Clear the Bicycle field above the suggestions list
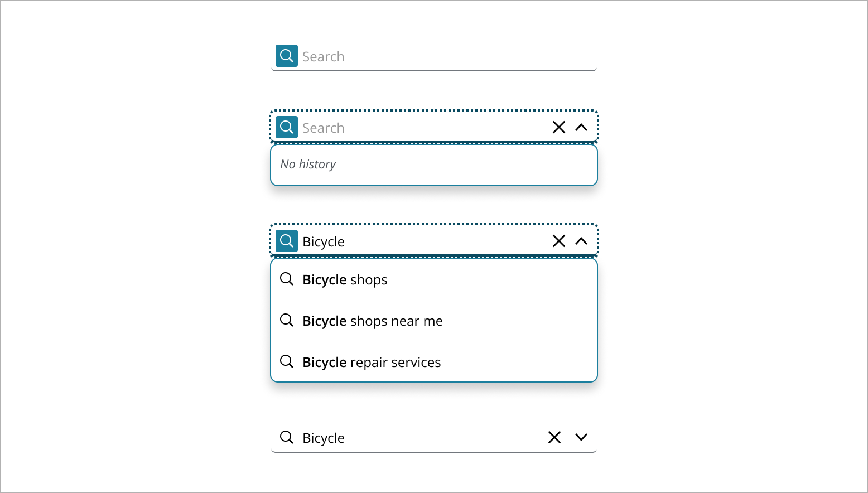 pos(558,241)
